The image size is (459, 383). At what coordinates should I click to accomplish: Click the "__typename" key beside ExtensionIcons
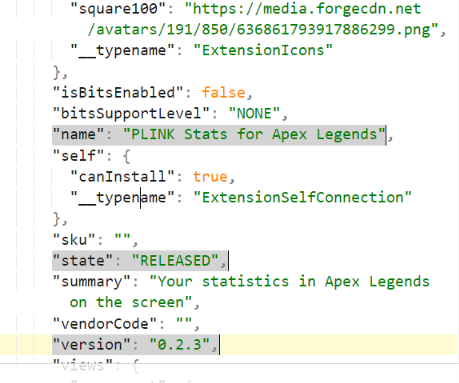click(x=122, y=51)
